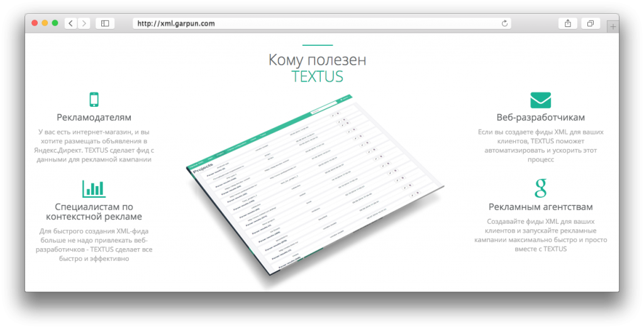The image size is (644, 328).
Task: Open the tilted Projects screenshot image
Action: (314, 185)
